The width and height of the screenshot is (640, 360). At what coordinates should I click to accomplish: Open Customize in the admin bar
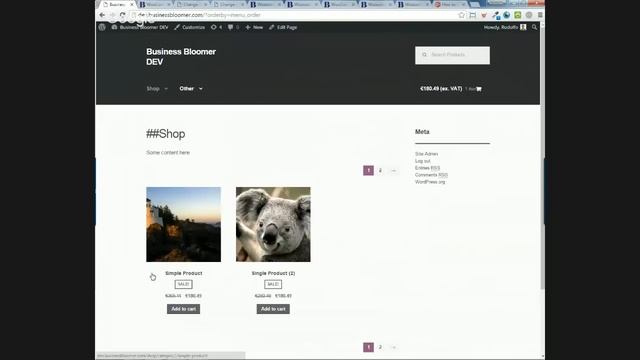click(x=189, y=27)
